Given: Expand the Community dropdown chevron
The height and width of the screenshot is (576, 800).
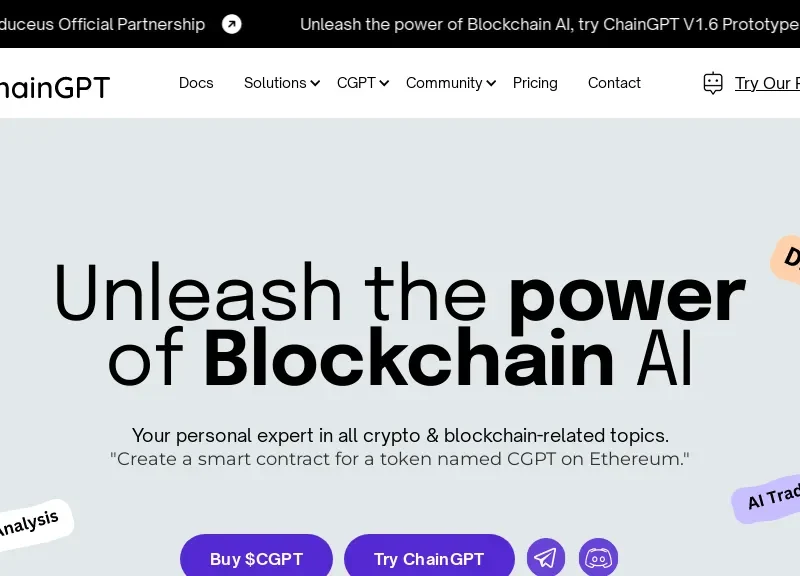Looking at the screenshot, I should [x=491, y=84].
